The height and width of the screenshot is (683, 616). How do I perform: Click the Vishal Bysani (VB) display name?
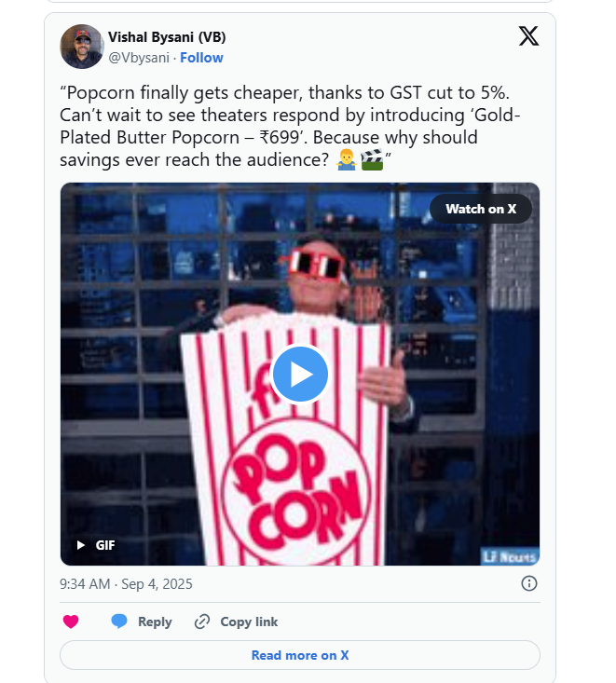[167, 37]
